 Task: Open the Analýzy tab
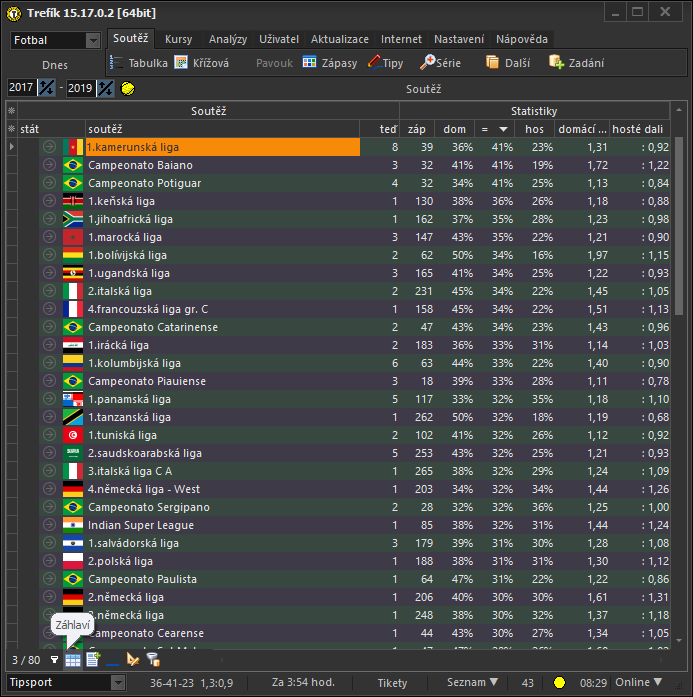[x=228, y=39]
